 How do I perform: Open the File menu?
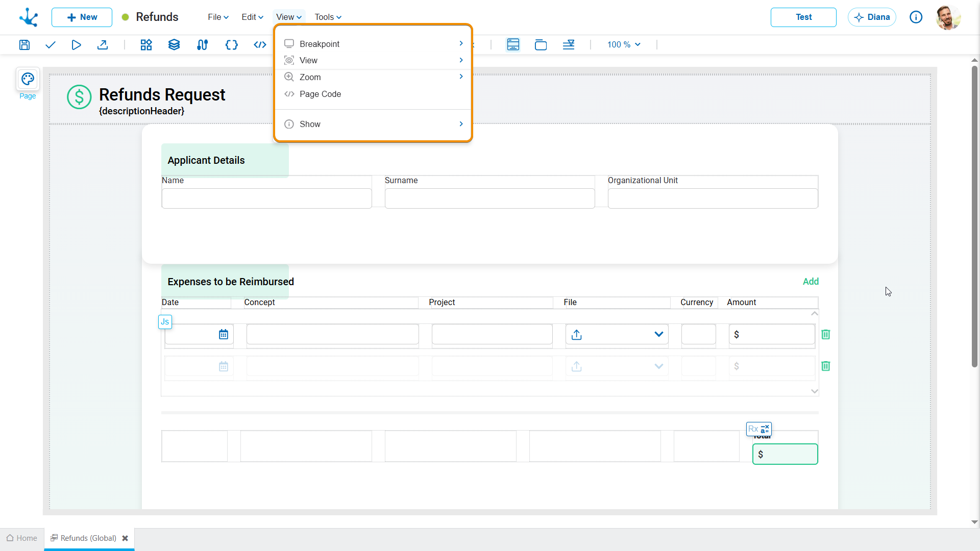pos(218,17)
